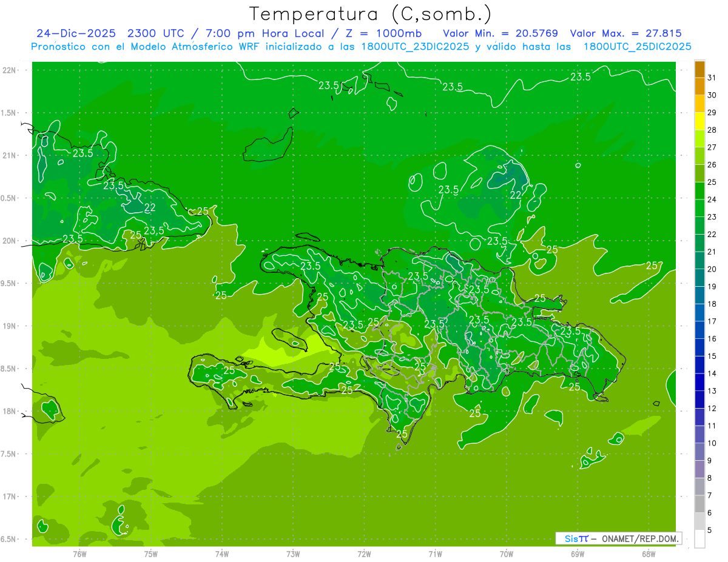
Task: Click the "72W" longitude axis label
Action: (364, 554)
